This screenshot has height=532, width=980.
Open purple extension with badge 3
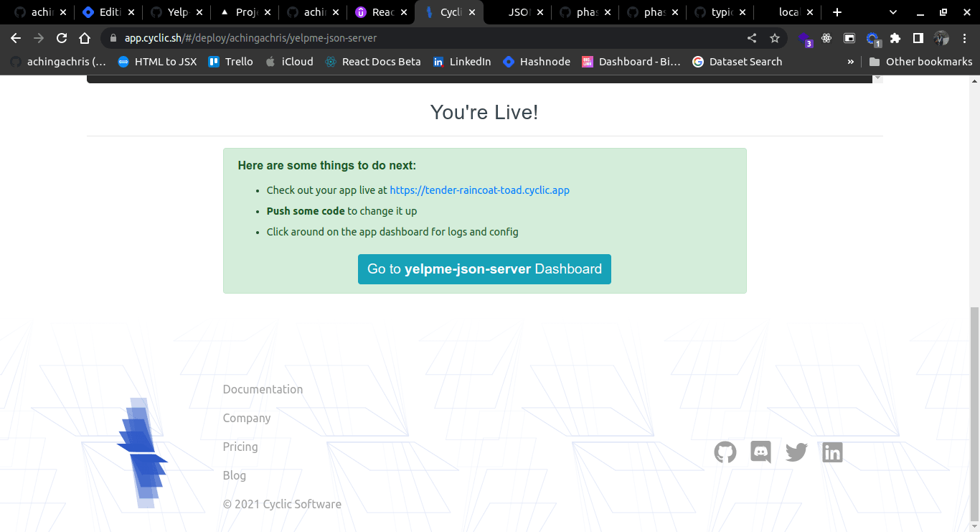(805, 39)
